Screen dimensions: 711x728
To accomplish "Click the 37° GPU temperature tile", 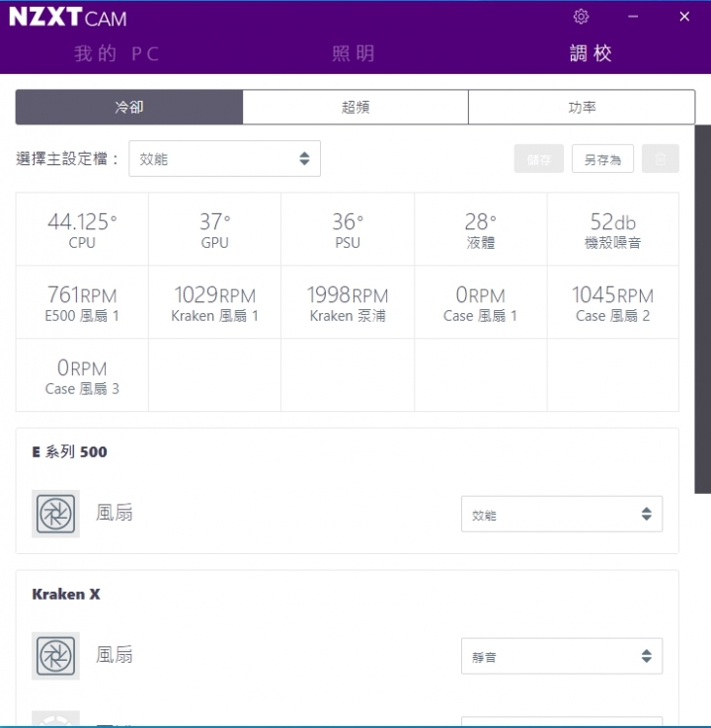I will tap(215, 229).
